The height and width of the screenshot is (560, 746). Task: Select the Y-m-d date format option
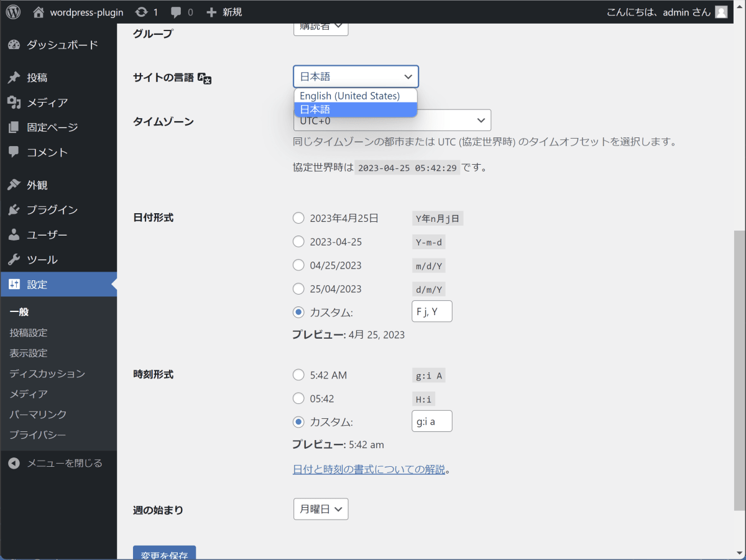(x=298, y=242)
